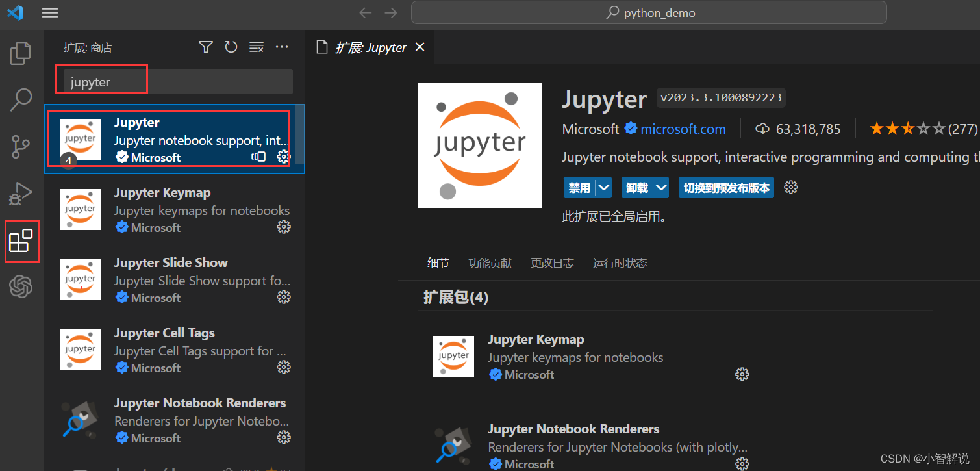Screen dimensions: 980x471
Task: Open the ChatGPT extension view
Action: 21,286
